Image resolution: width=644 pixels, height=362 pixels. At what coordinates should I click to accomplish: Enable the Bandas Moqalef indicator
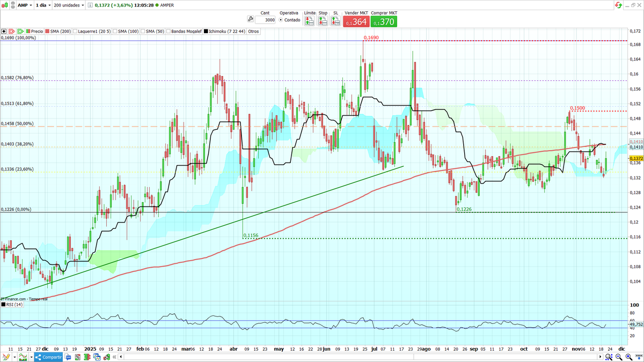169,31
